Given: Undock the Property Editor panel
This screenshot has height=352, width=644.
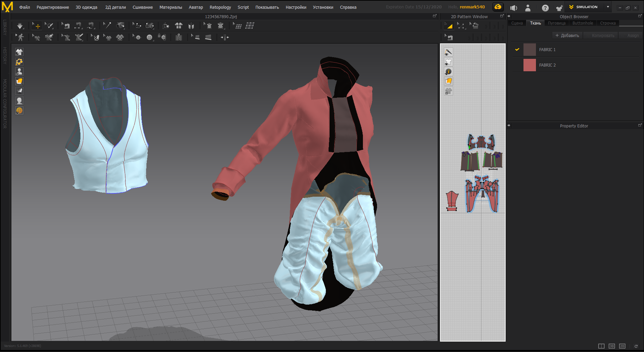Looking at the screenshot, I should pyautogui.click(x=640, y=125).
